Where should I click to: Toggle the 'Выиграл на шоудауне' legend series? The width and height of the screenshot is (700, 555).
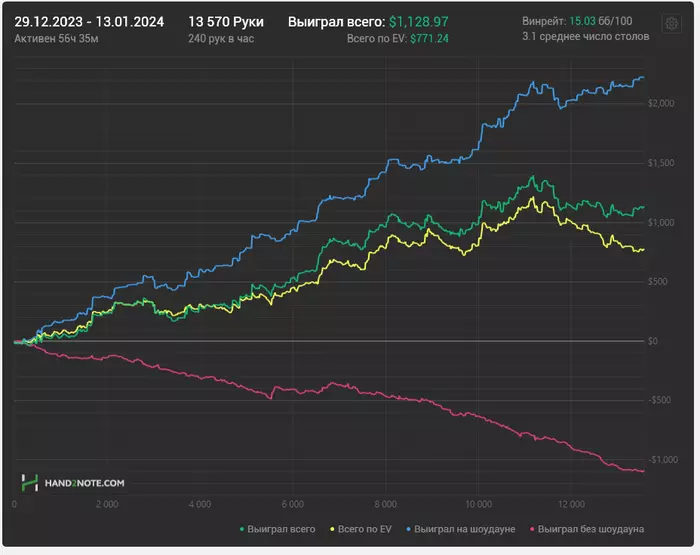[x=461, y=529]
